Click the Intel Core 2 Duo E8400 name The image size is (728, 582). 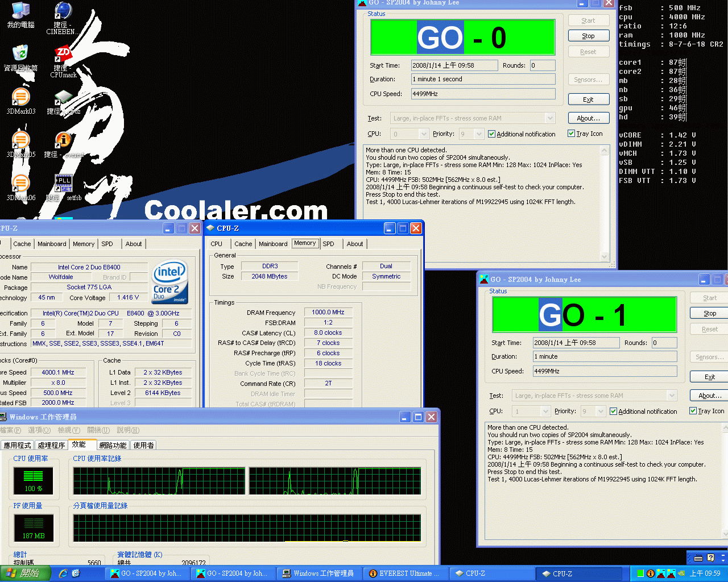pos(89,267)
